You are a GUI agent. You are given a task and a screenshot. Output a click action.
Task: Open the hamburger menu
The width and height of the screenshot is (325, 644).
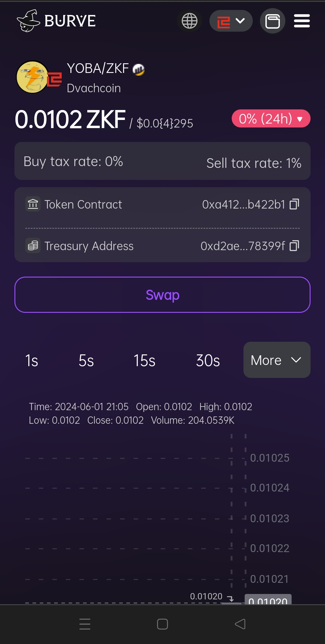point(302,21)
